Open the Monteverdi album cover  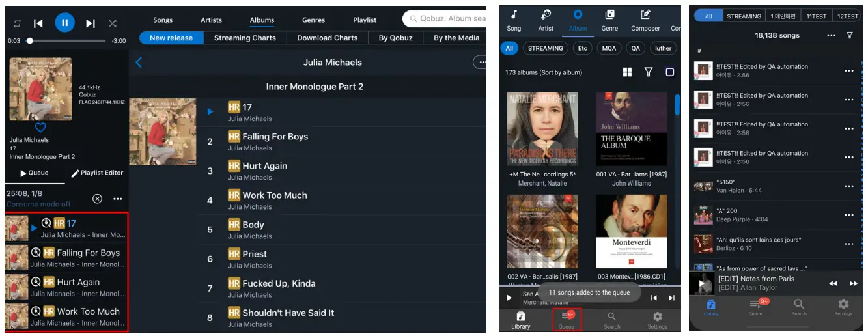coord(632,231)
